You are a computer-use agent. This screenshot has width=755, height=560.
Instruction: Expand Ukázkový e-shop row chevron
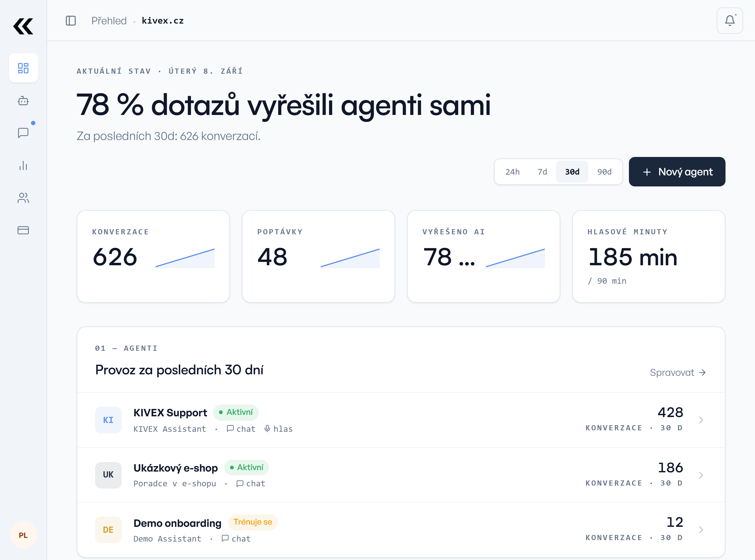pyautogui.click(x=701, y=475)
